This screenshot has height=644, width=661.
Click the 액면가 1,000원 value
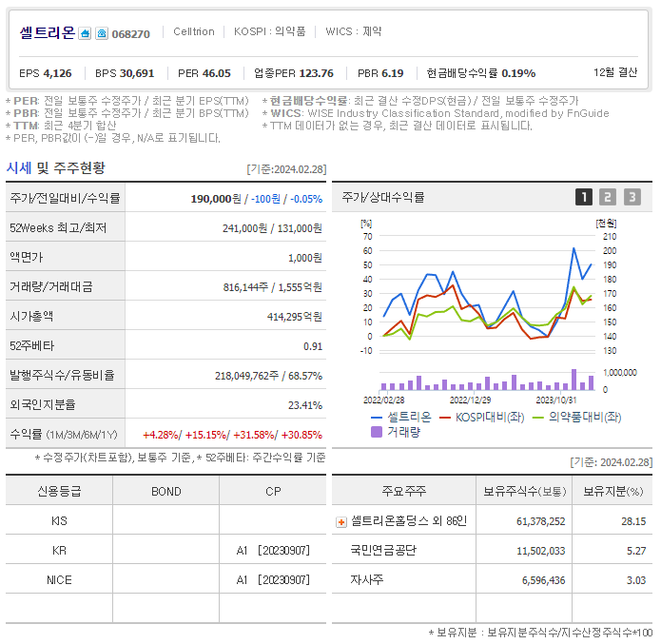coord(305,258)
